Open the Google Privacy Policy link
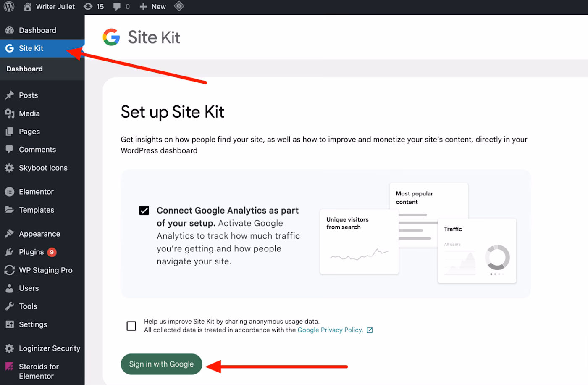Screen dimensions: 588x385 pyautogui.click(x=330, y=330)
